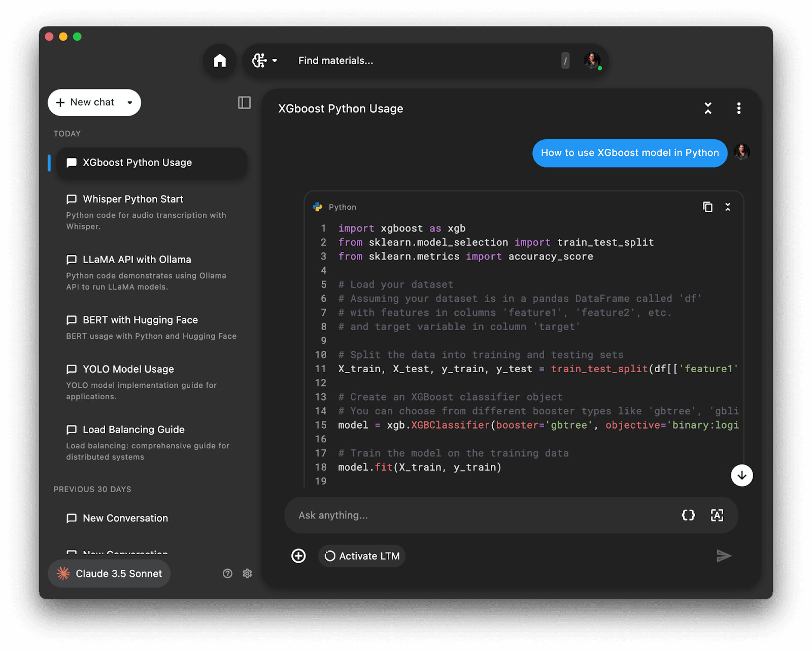Expand dropdown arrow beside brain icon

click(x=275, y=61)
